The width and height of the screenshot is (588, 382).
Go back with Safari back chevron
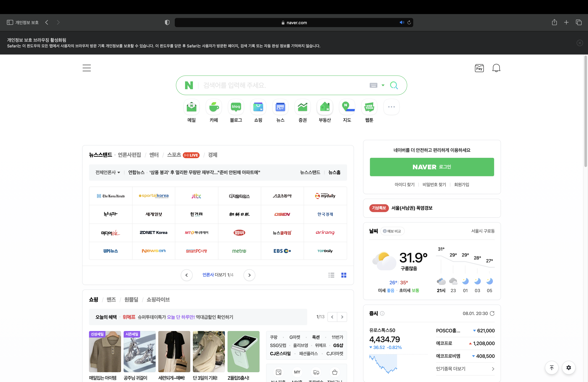tap(47, 23)
